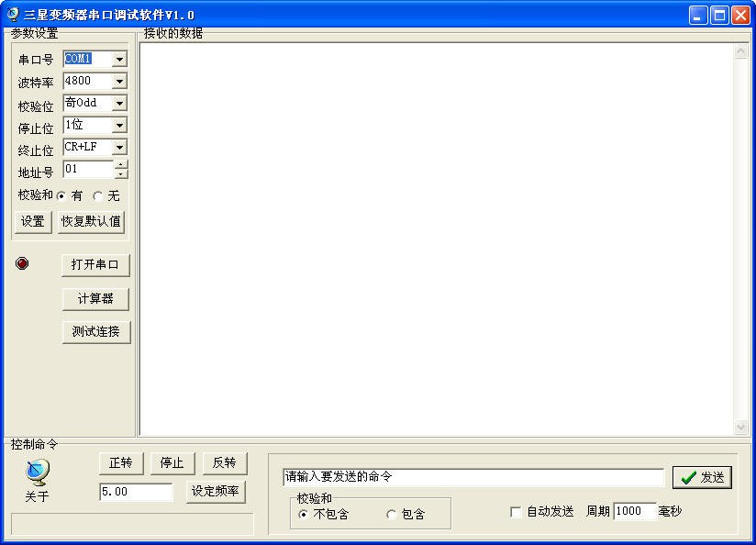Viewport: 756px width, 545px height.
Task: Open the 串口号 COM1 dropdown
Action: pyautogui.click(x=120, y=59)
